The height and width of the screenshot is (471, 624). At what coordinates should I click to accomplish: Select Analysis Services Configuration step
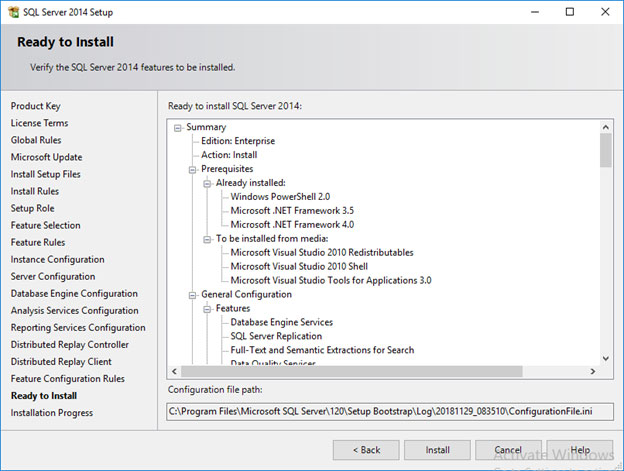point(75,311)
